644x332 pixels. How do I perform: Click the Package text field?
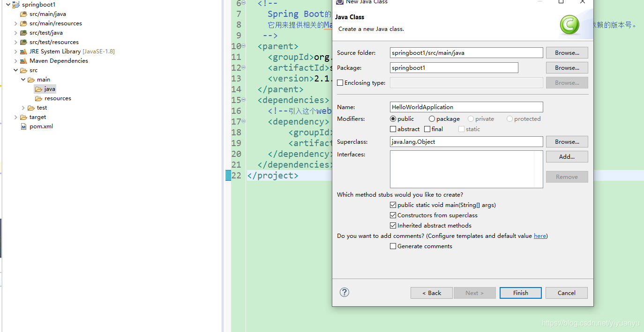[x=454, y=68]
